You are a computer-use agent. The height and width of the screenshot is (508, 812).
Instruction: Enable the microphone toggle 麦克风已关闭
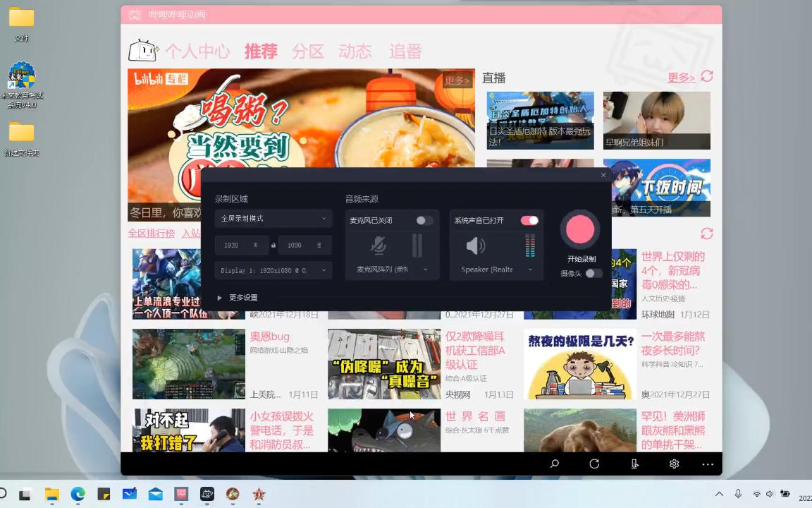pos(424,220)
